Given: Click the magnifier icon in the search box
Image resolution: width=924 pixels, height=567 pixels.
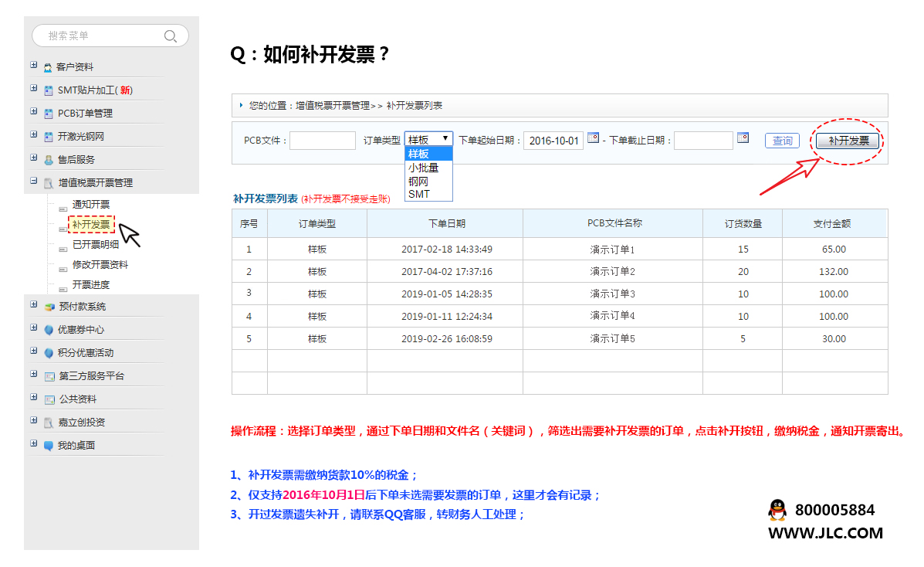Looking at the screenshot, I should click(x=170, y=36).
